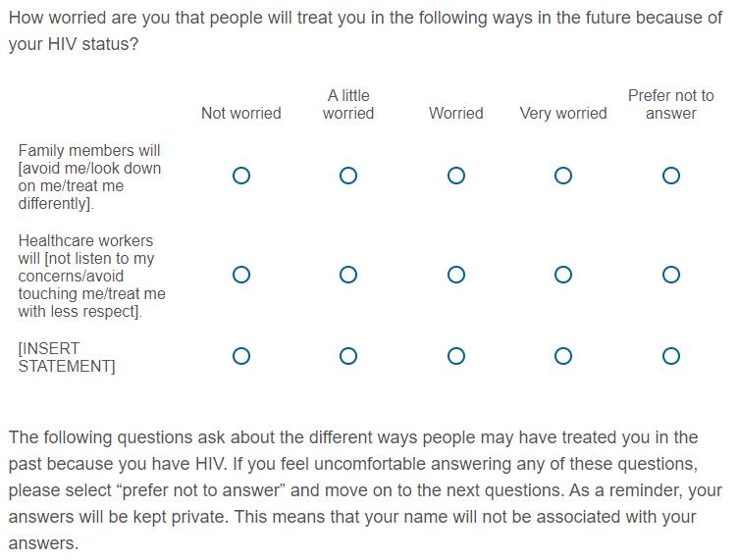Choose 'Prefer not to answer' for healthcare workers
The height and width of the screenshot is (560, 739).
671,276
